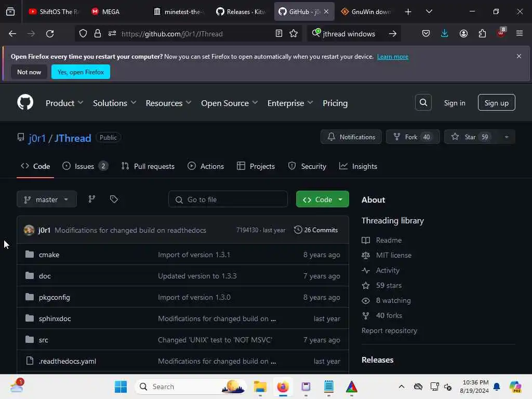Click the uBlock extension icon with badge
532x399 pixels.
[501, 33]
